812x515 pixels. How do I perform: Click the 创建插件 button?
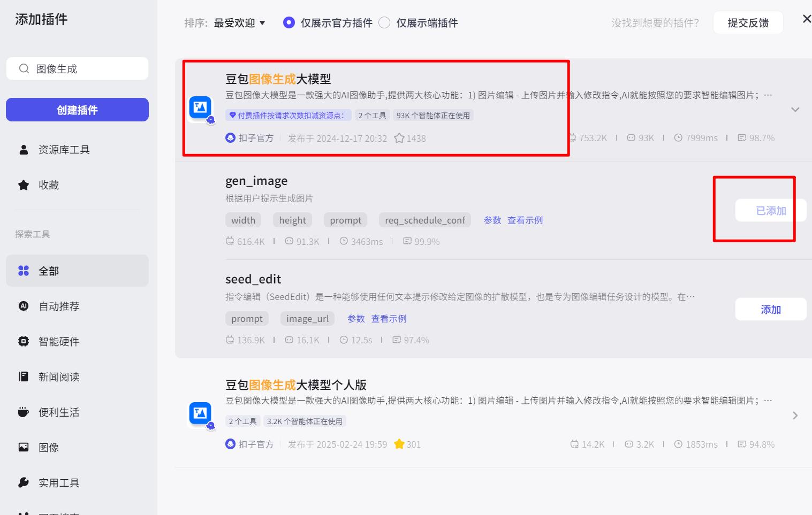(x=77, y=110)
